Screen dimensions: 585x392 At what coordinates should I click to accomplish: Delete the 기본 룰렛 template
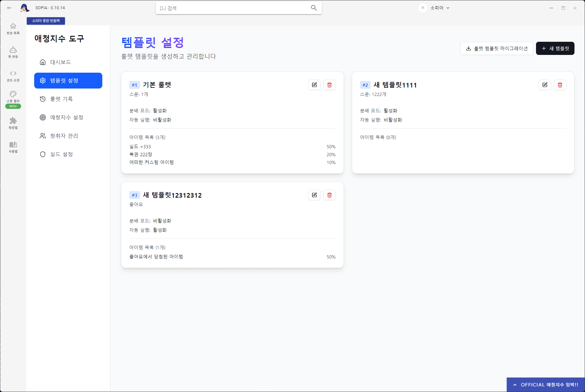[x=329, y=85]
